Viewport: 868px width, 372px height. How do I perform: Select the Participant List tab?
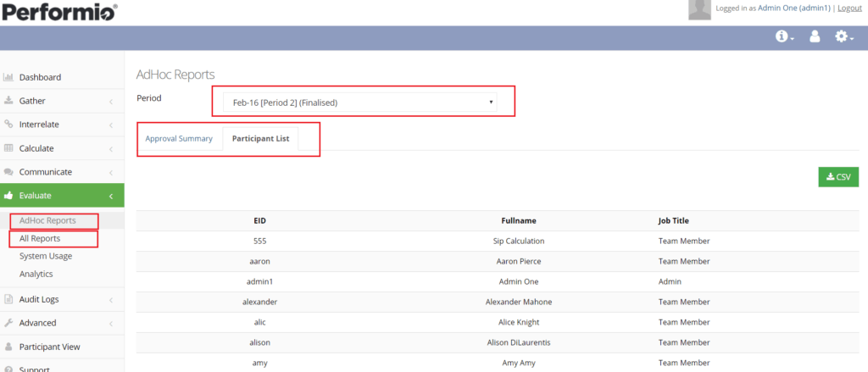tap(260, 139)
